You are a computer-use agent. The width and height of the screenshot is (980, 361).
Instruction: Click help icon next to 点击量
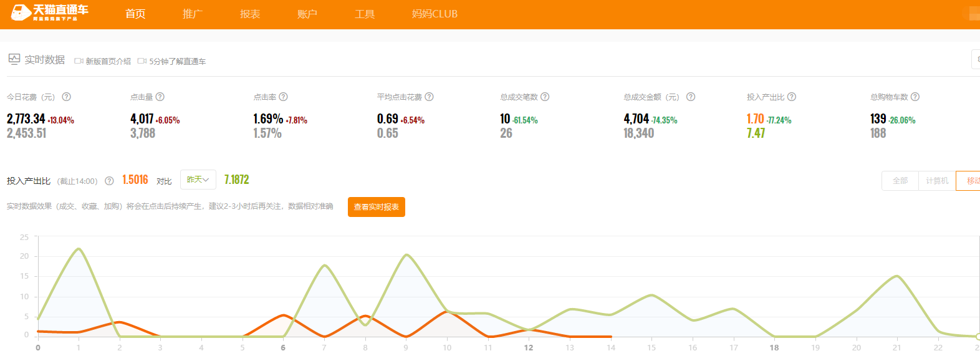click(160, 97)
